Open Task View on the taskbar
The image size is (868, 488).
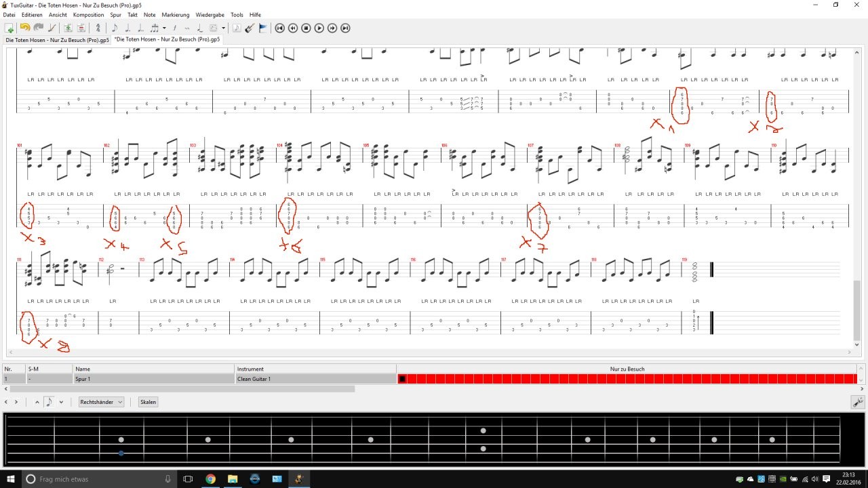pyautogui.click(x=189, y=479)
